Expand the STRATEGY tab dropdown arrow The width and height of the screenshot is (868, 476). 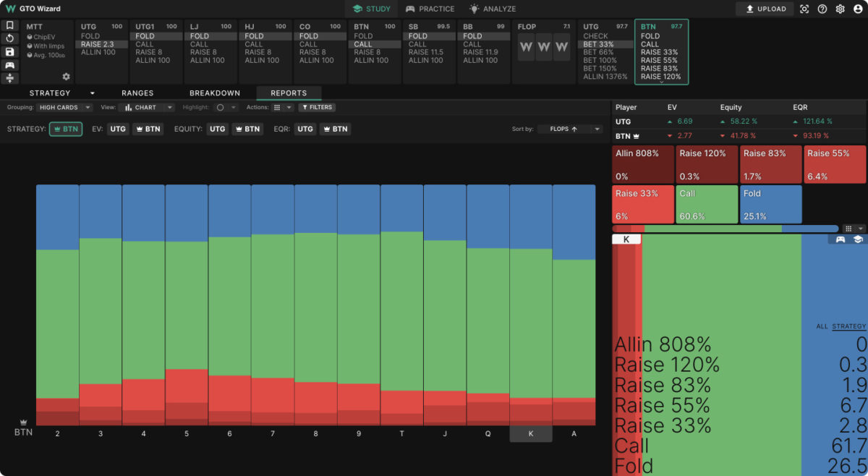pyautogui.click(x=93, y=93)
